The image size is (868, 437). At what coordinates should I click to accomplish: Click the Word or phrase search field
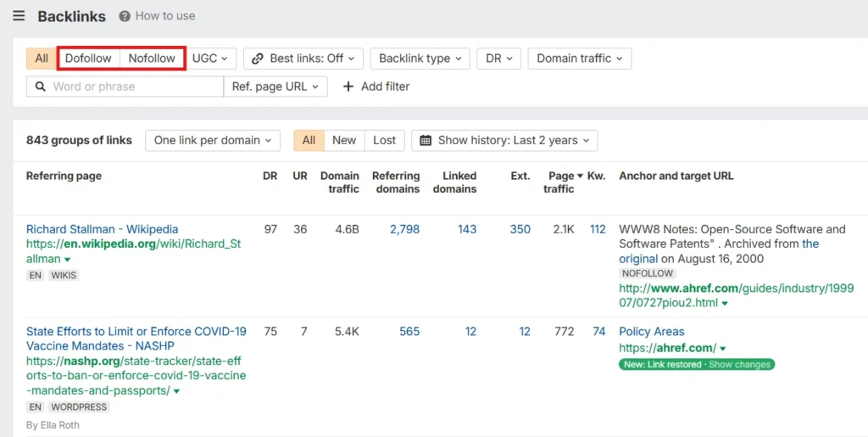coord(131,87)
